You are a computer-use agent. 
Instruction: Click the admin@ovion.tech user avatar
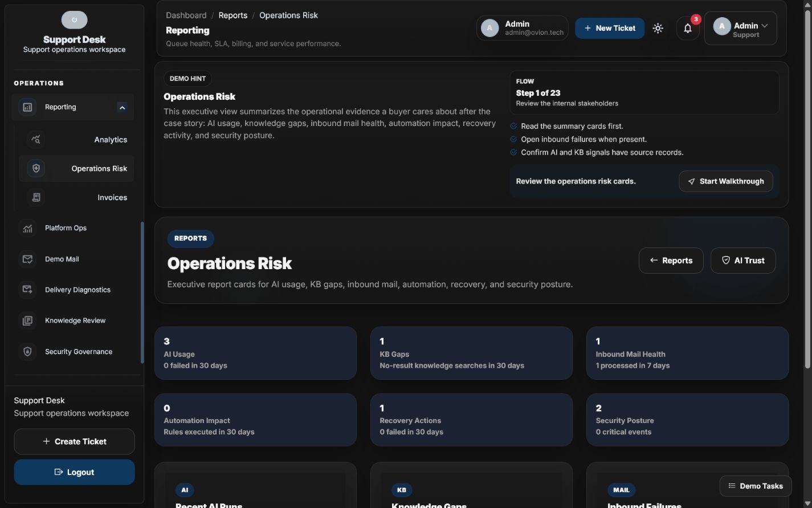tap(489, 28)
